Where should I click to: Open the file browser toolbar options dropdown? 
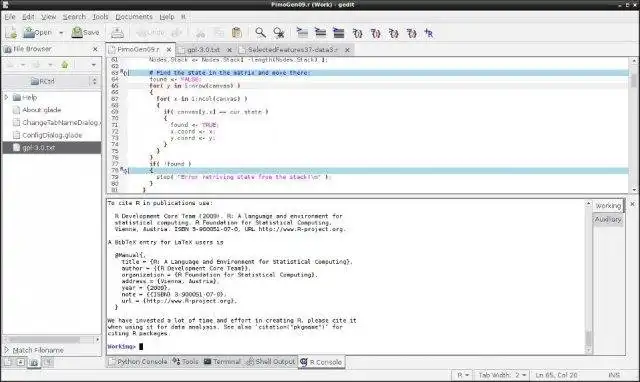pos(93,64)
